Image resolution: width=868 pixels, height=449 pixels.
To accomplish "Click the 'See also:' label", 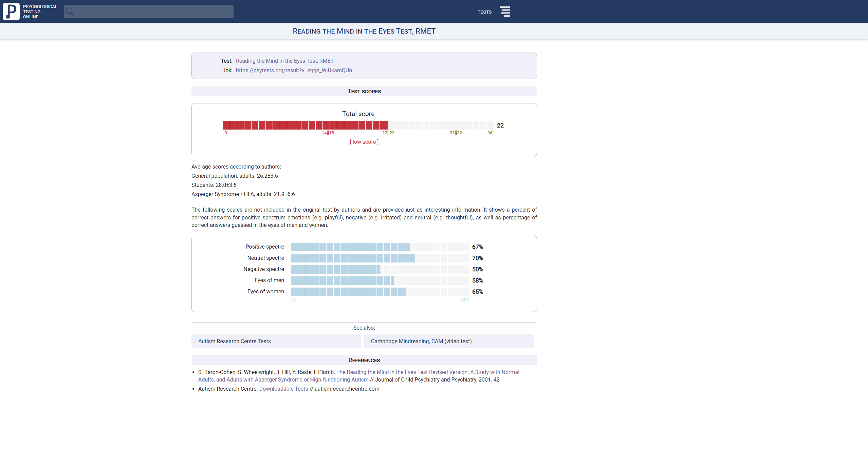I will coord(364,328).
